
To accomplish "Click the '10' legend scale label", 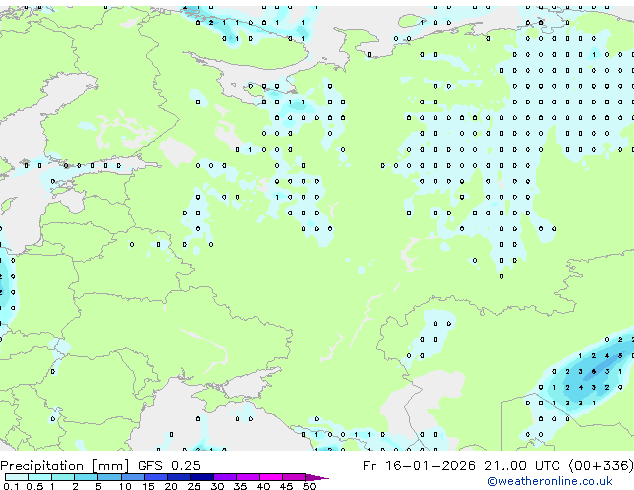I will coord(125,486).
